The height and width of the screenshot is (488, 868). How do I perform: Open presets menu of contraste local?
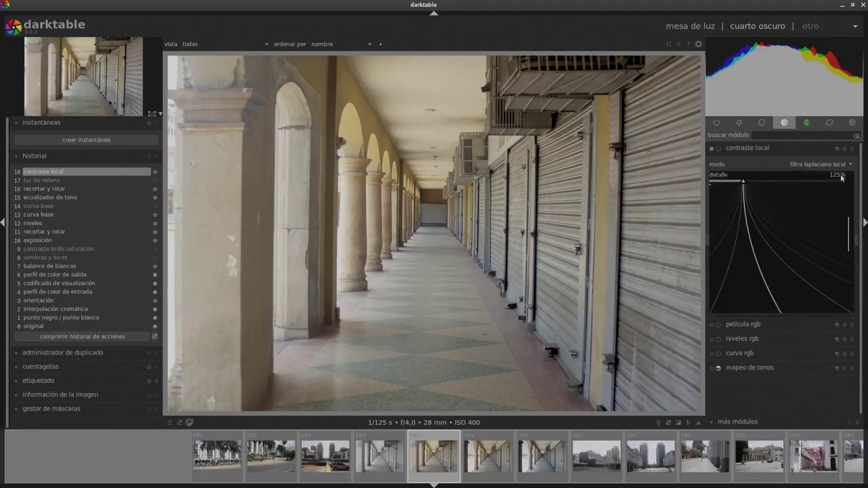click(852, 148)
